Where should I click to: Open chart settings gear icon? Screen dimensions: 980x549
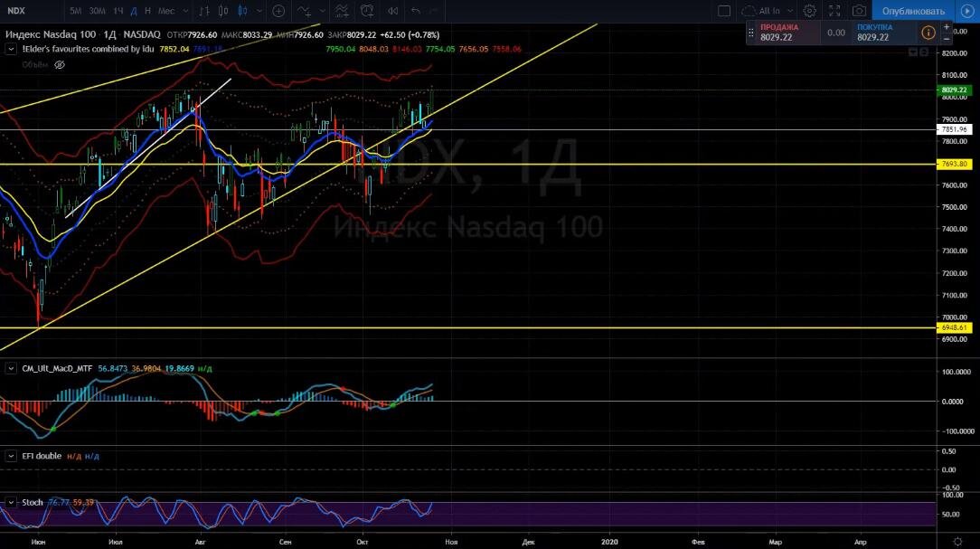click(x=809, y=11)
